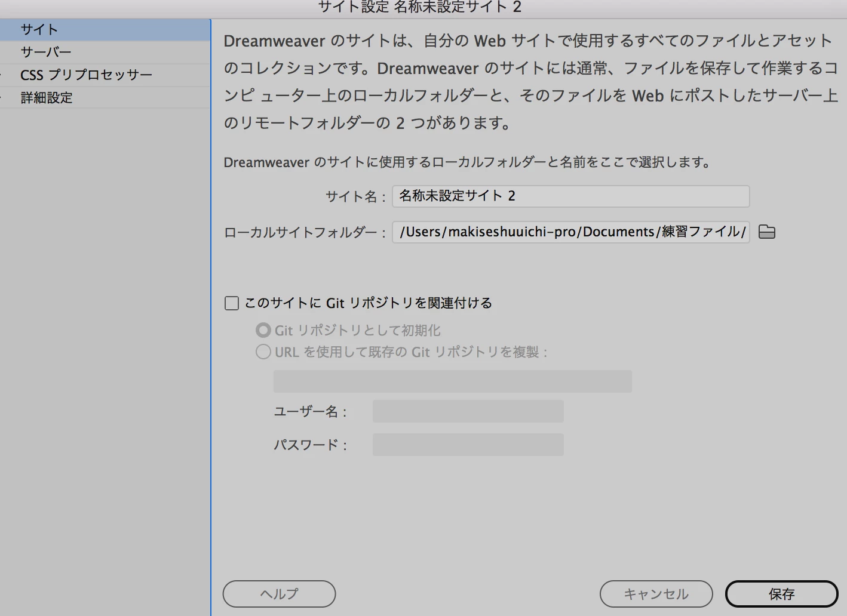Image resolution: width=847 pixels, height=616 pixels.
Task: Click the ユーザー名 label text
Action: 310,411
